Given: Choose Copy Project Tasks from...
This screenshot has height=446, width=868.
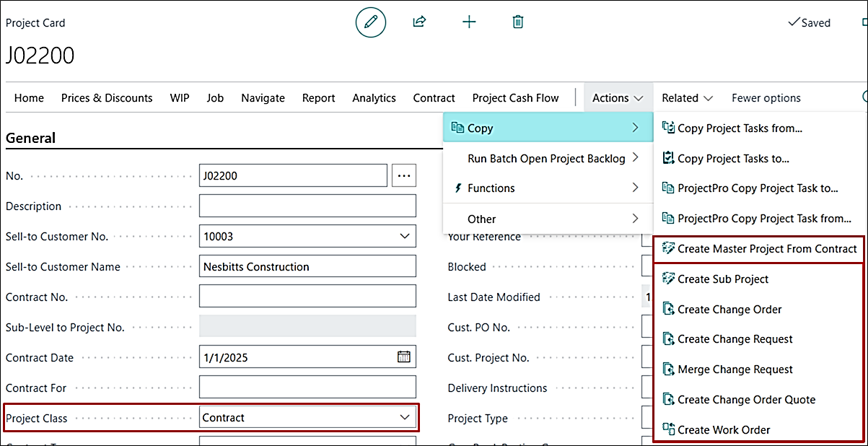Looking at the screenshot, I should (x=740, y=128).
